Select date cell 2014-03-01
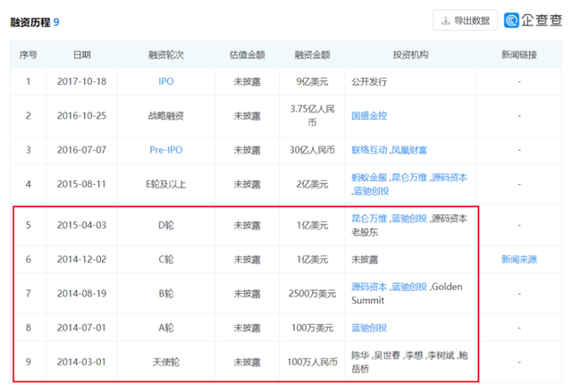This screenshot has height=392, width=572. (81, 362)
